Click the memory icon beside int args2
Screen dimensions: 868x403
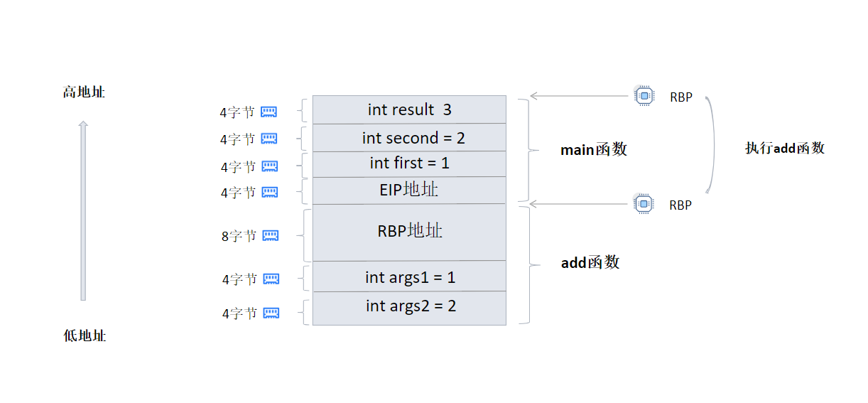pos(271,313)
